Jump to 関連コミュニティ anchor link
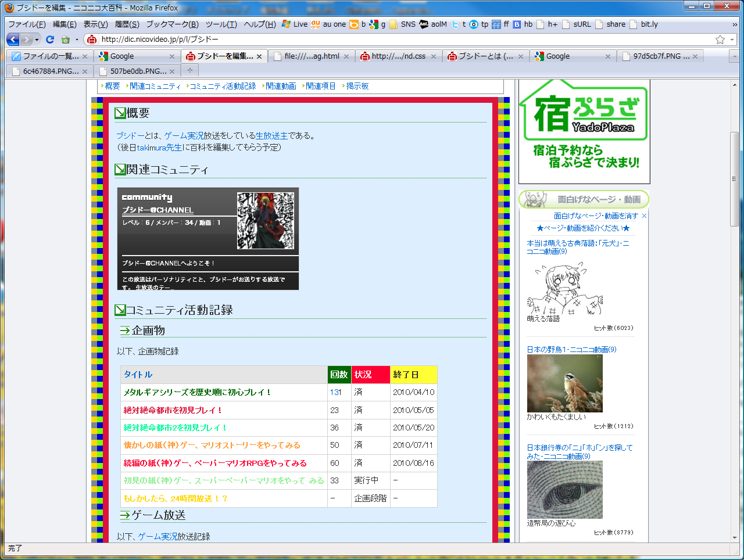The height and width of the screenshot is (560, 744). pos(155,86)
